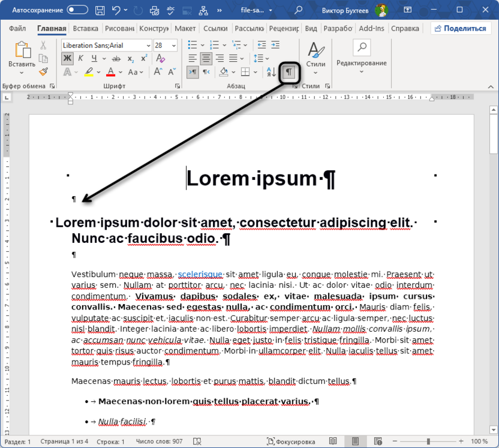Switch to the Вставка tab

click(85, 28)
